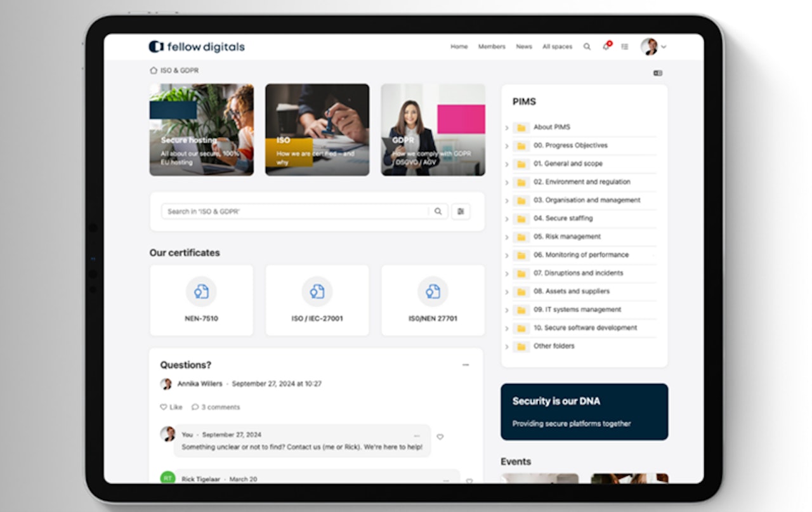Click the folder icon for 07. Disruptions and incidents
The height and width of the screenshot is (512, 812).
point(521,273)
